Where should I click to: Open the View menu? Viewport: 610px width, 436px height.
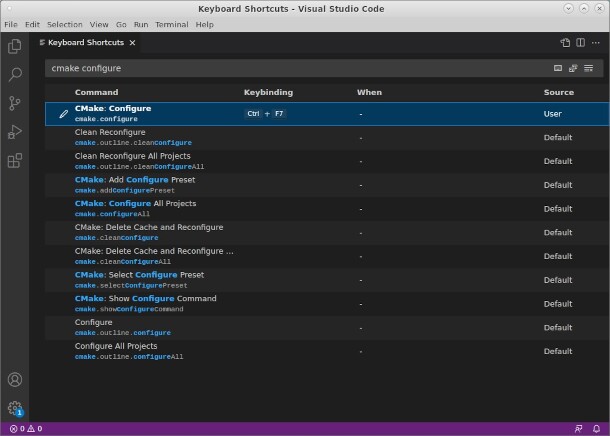click(x=99, y=25)
